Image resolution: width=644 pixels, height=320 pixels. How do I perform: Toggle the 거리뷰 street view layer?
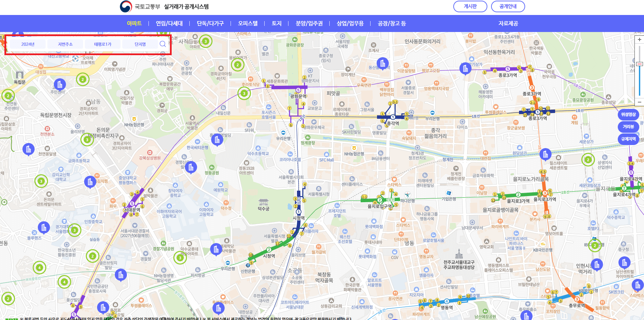tap(628, 127)
